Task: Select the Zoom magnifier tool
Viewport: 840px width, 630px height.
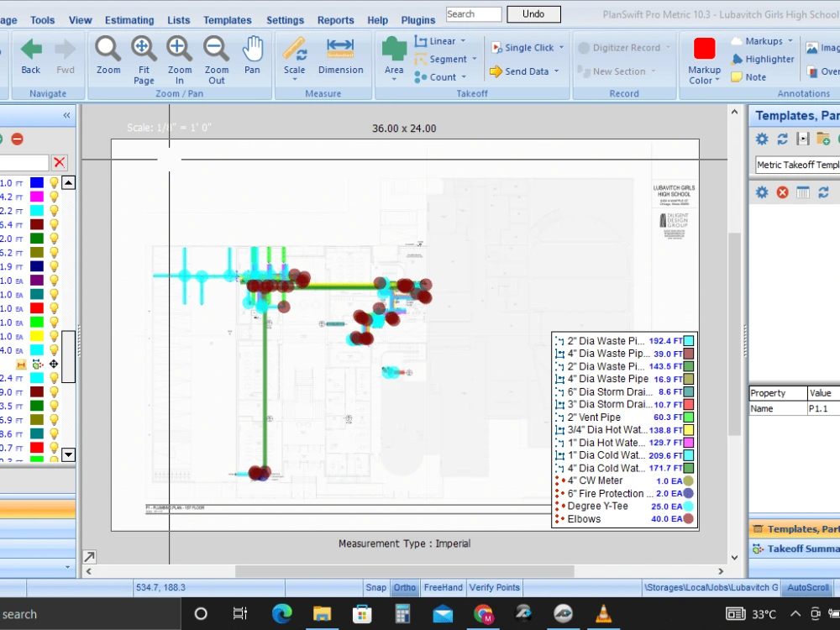Action: 108,49
